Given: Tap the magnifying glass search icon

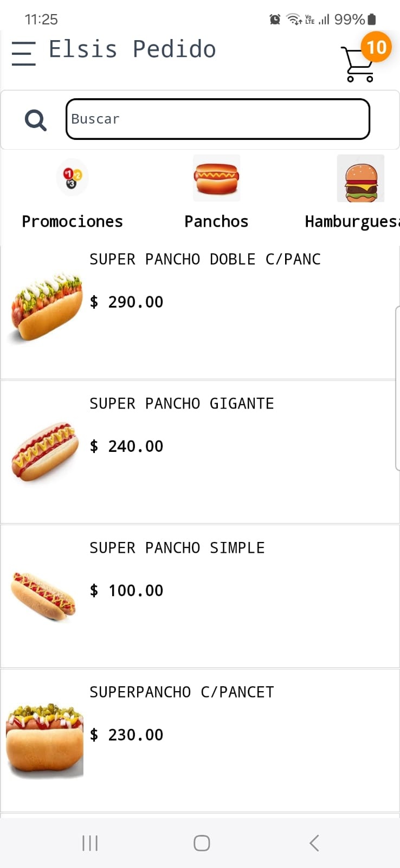Looking at the screenshot, I should [36, 120].
